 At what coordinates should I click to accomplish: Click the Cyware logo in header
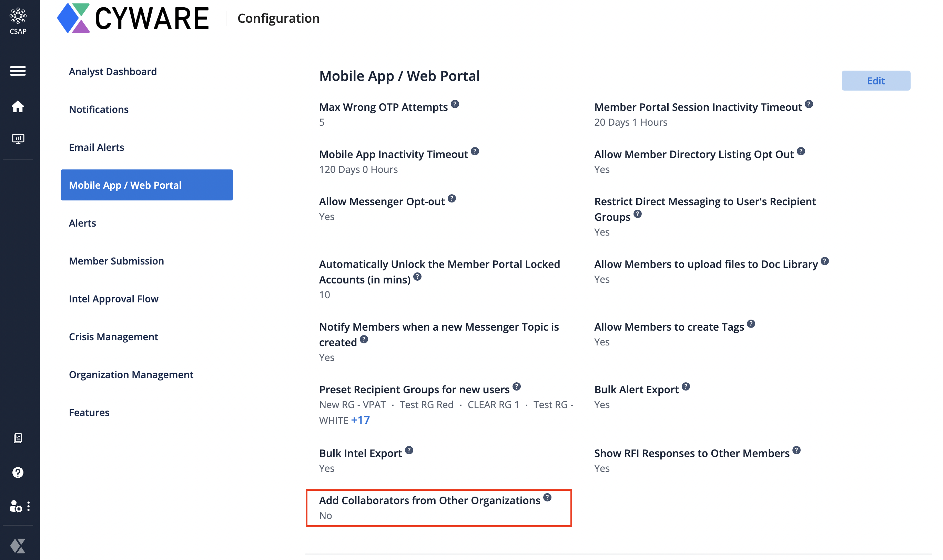pos(133,18)
